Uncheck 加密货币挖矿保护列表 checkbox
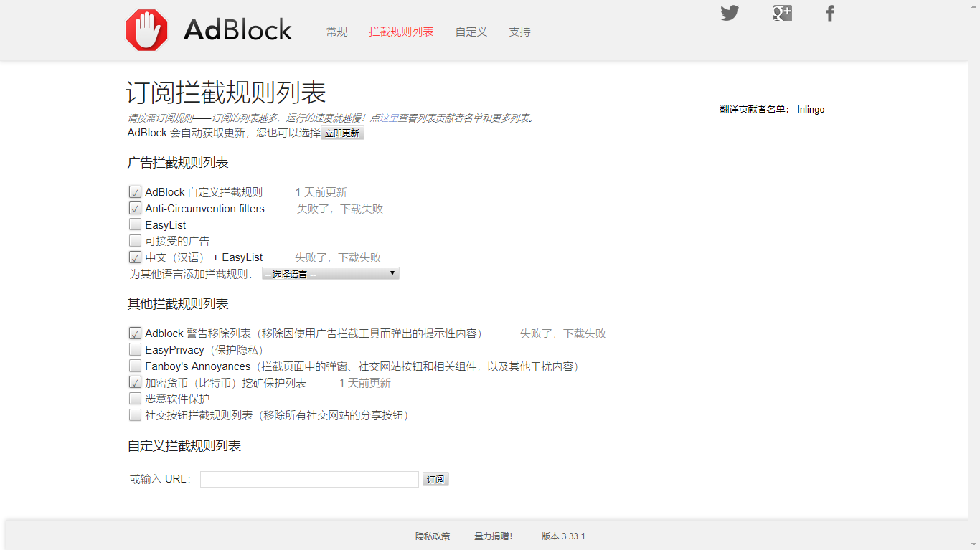The height and width of the screenshot is (550, 980). (135, 383)
